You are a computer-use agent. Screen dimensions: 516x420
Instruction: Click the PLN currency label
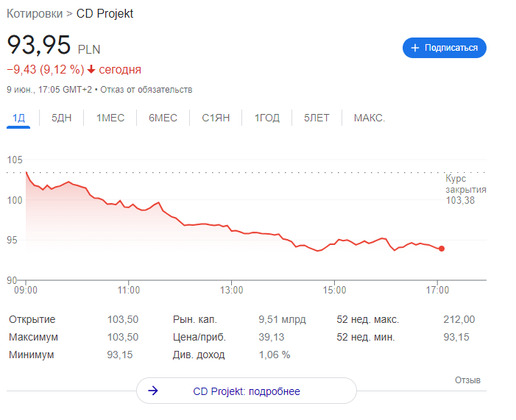(89, 50)
